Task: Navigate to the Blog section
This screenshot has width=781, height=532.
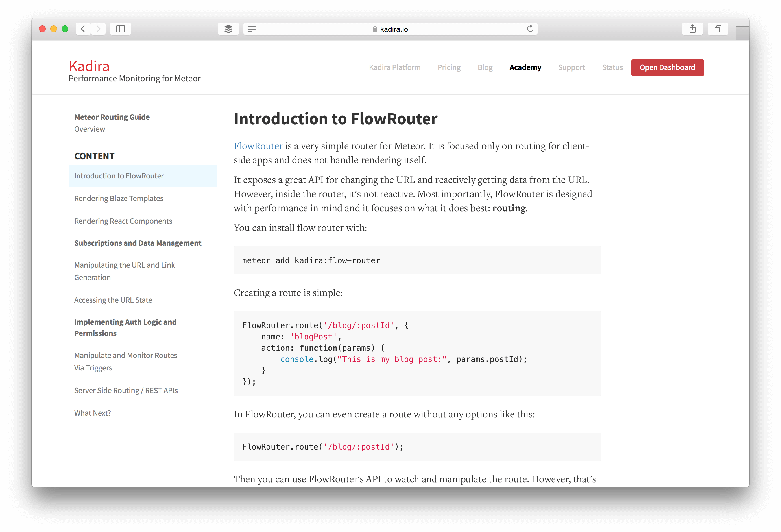Action: click(485, 67)
